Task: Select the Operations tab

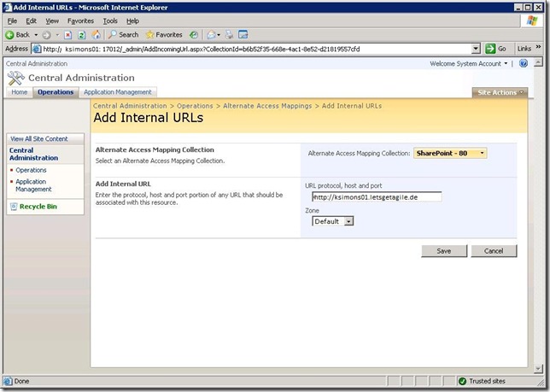Action: pos(56,92)
